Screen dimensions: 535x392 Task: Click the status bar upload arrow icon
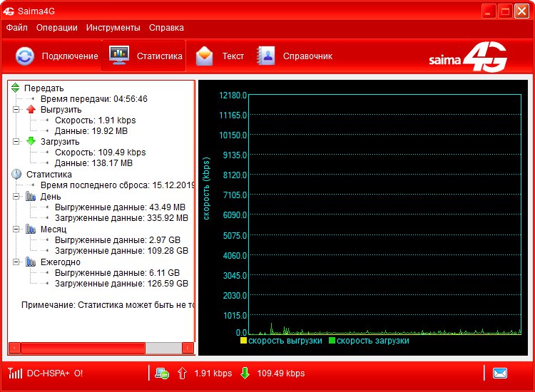pyautogui.click(x=182, y=373)
